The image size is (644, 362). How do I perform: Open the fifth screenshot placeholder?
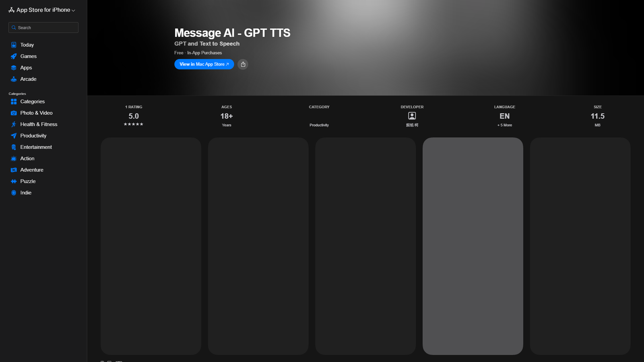tap(580, 246)
